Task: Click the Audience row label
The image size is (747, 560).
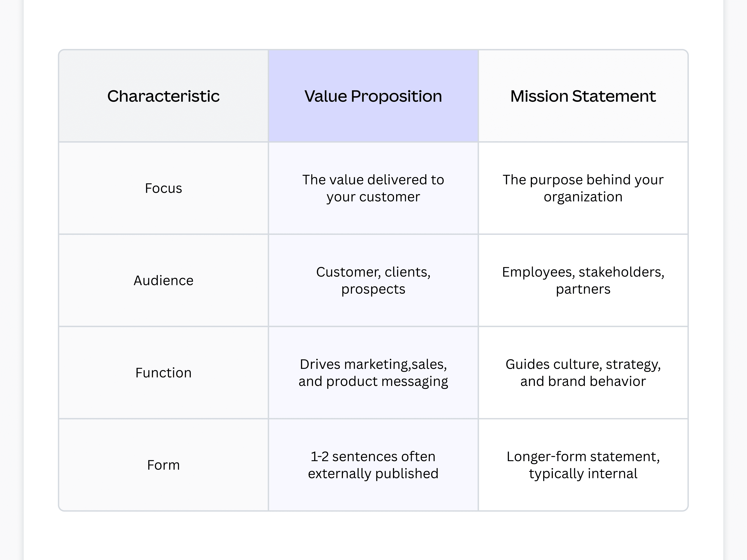Action: click(163, 280)
